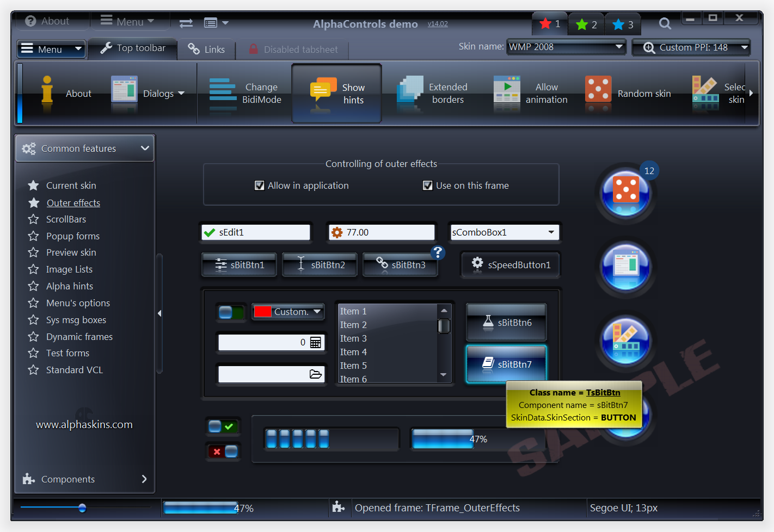Open the Skin name WMP 2008 dropdown

tap(618, 47)
